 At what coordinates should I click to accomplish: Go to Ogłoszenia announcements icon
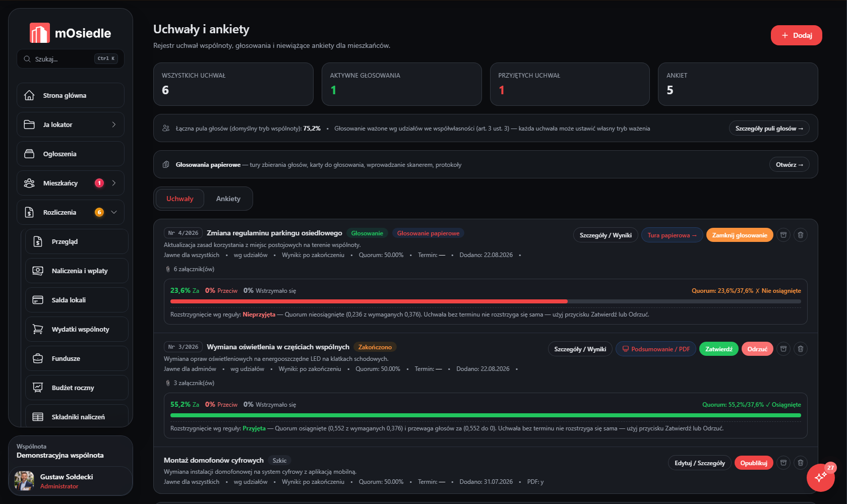[30, 154]
